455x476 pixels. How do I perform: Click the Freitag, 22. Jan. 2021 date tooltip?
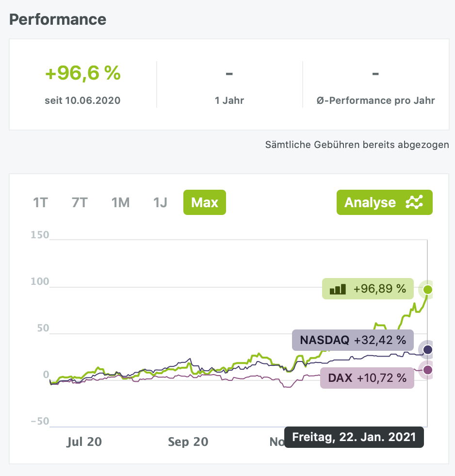pyautogui.click(x=354, y=437)
